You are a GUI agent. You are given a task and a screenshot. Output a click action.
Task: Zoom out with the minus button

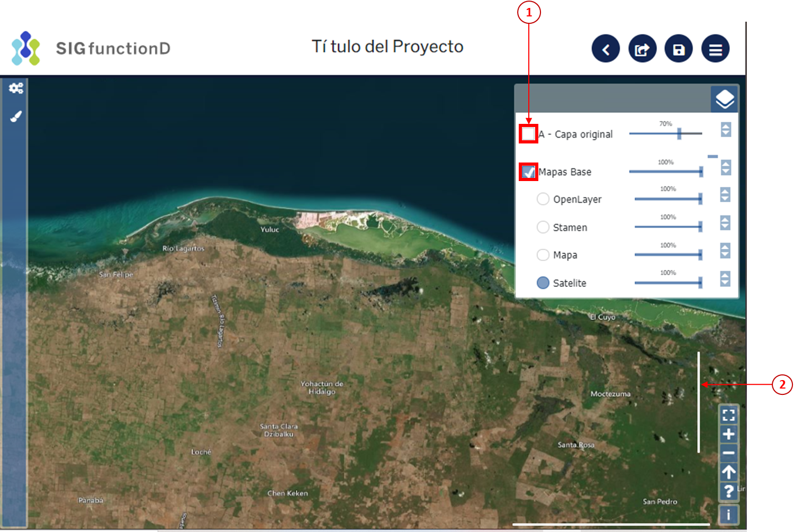pyautogui.click(x=728, y=453)
